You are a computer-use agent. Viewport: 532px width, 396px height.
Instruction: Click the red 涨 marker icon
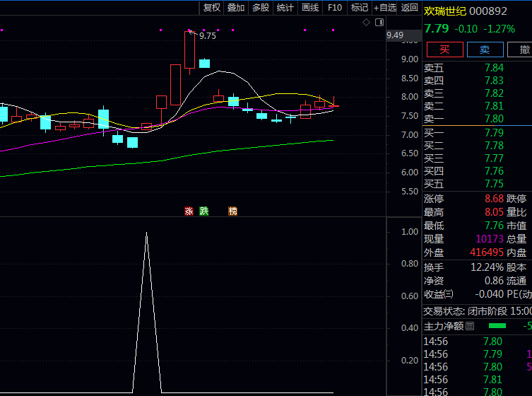189,211
